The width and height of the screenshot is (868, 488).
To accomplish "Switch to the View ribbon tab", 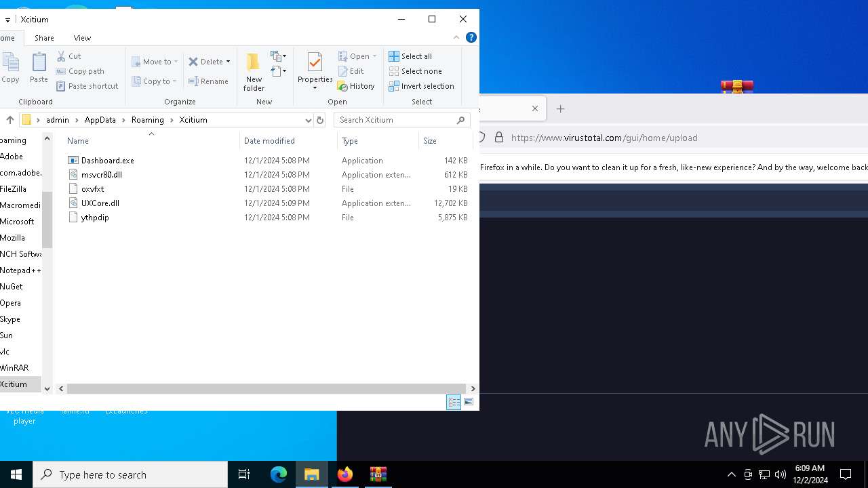I will click(82, 38).
